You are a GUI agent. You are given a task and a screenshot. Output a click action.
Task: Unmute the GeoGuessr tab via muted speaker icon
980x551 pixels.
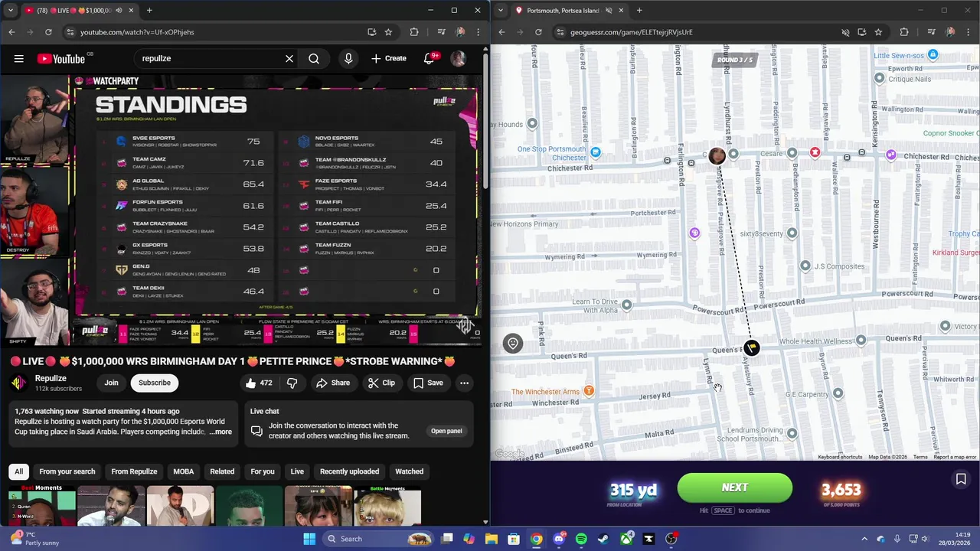point(609,11)
